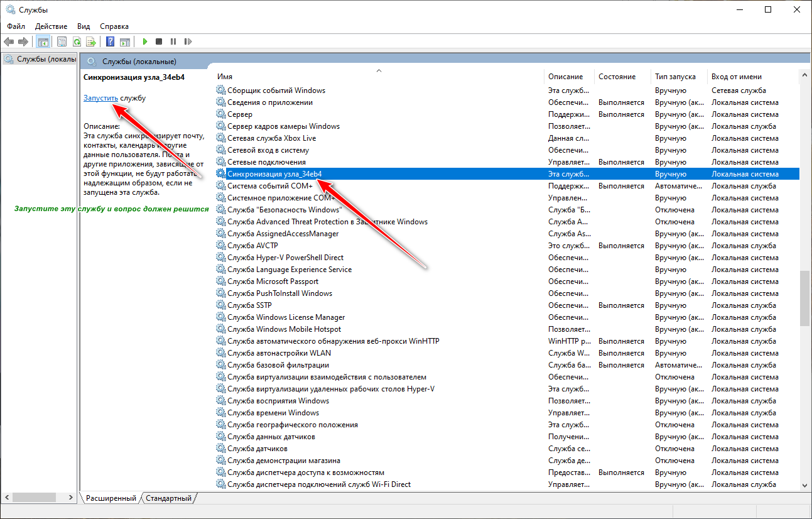Sort by the Состояние column header

pyautogui.click(x=617, y=77)
